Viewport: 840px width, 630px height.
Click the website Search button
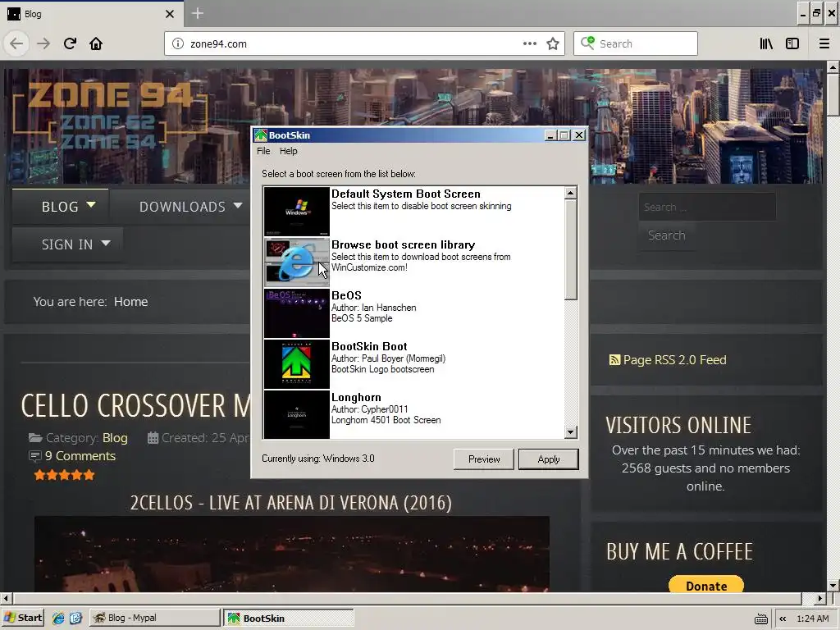coord(666,235)
